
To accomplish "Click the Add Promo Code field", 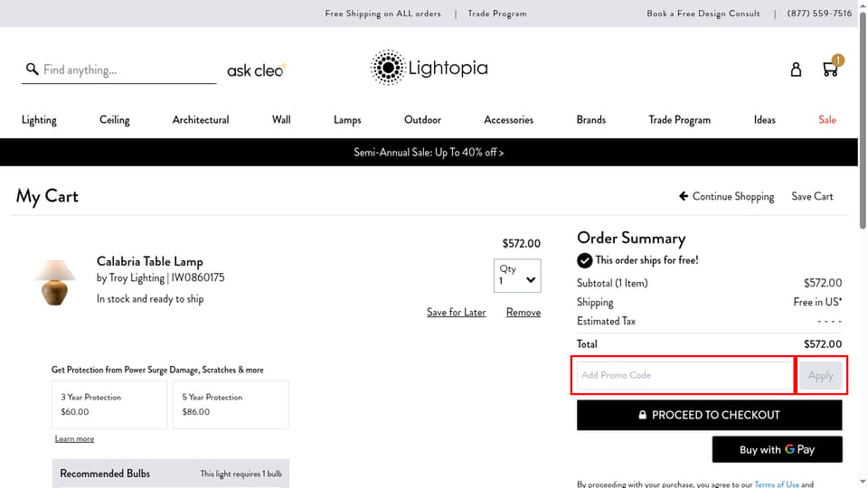I will [x=685, y=375].
